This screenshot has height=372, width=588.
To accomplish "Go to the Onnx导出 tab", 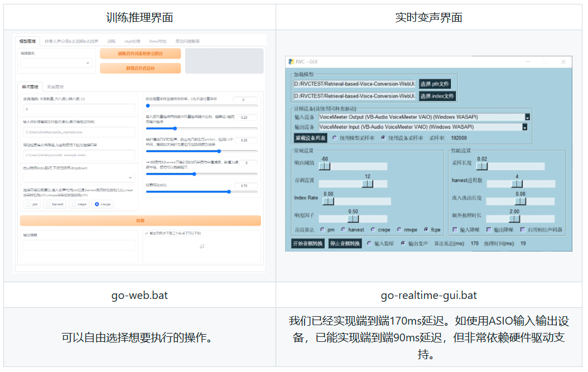I will pyautogui.click(x=158, y=41).
